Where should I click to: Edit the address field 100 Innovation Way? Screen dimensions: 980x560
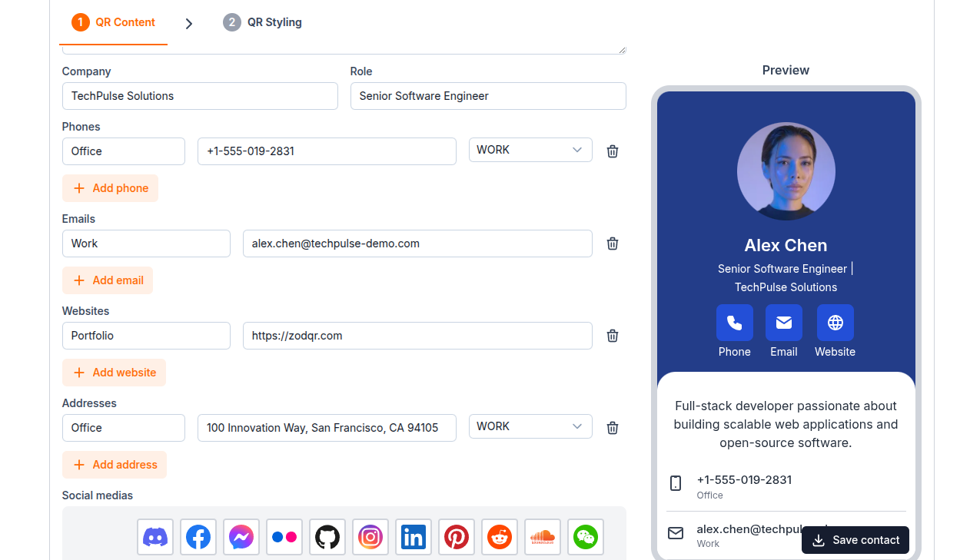[327, 428]
